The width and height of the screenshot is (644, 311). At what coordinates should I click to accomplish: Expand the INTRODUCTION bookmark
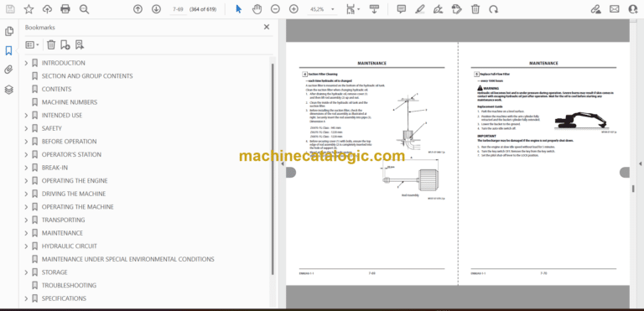(26, 63)
